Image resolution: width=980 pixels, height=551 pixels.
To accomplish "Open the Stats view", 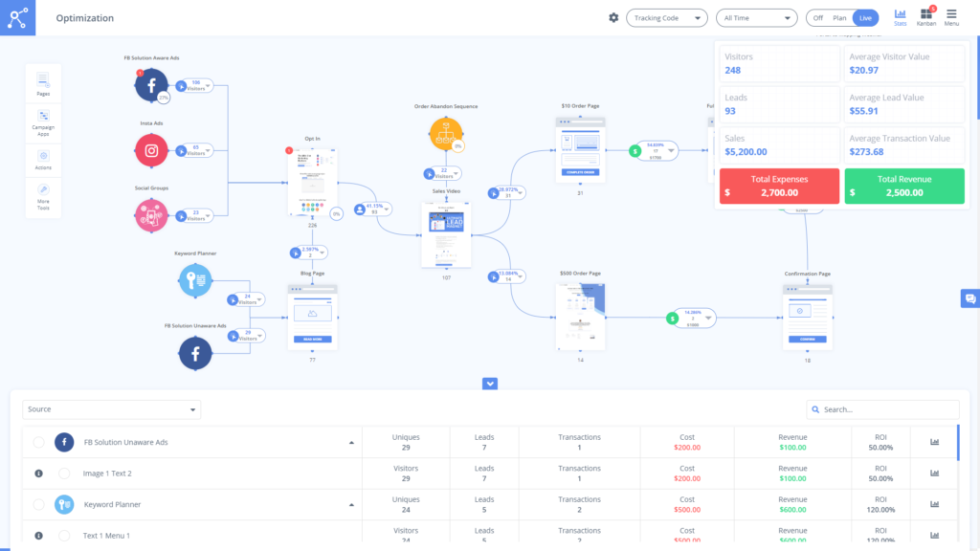I will tap(900, 16).
